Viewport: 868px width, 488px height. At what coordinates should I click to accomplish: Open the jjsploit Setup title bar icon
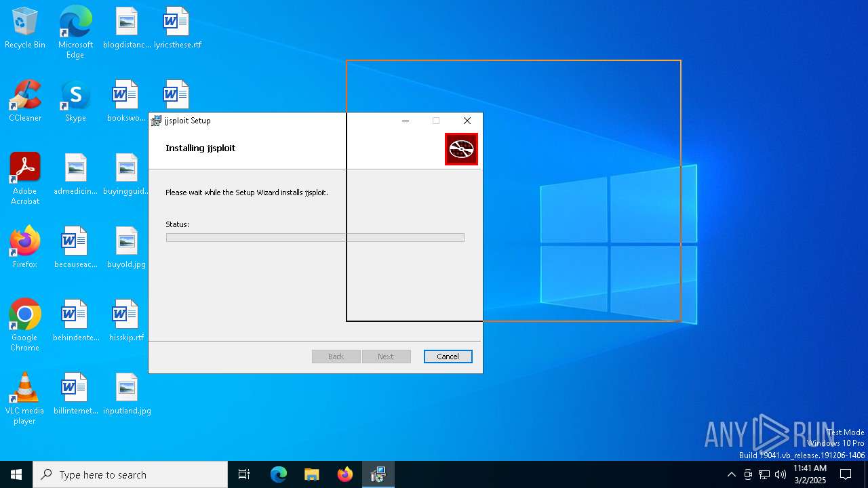[x=157, y=121]
